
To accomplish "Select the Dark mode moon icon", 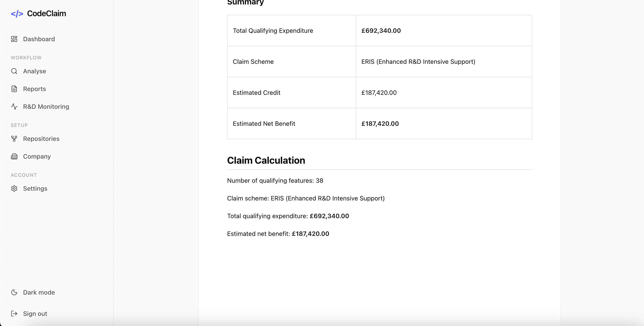I will click(14, 292).
